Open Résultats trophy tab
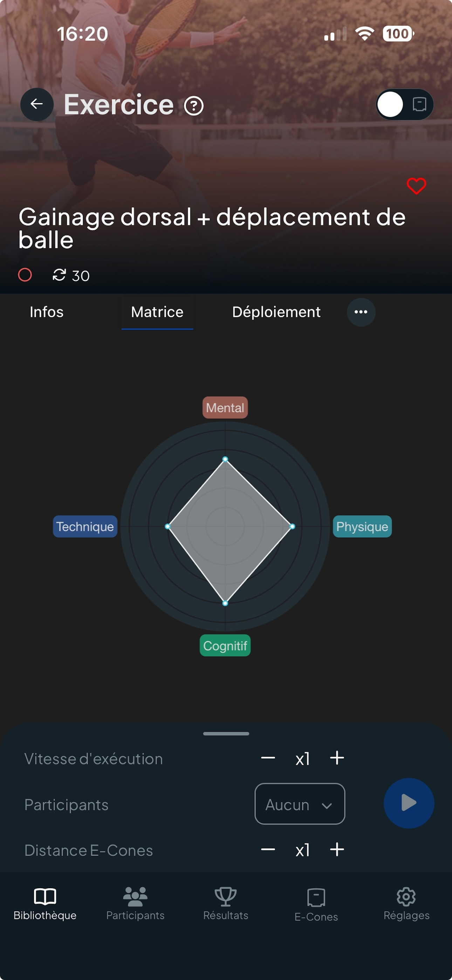452x980 pixels. [226, 904]
